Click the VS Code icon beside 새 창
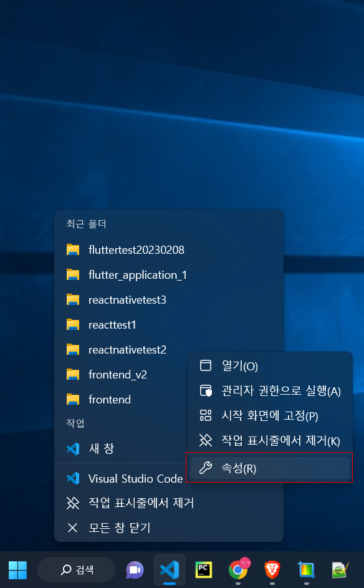This screenshot has height=588, width=364. click(x=73, y=448)
